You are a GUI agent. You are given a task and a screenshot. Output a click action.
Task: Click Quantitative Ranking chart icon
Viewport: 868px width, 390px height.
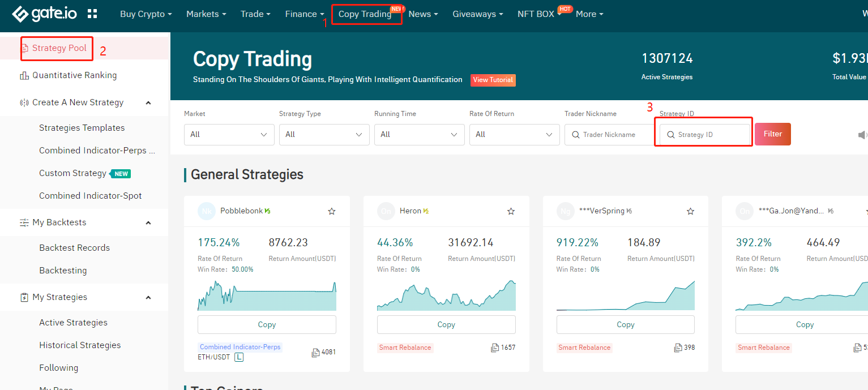click(24, 75)
